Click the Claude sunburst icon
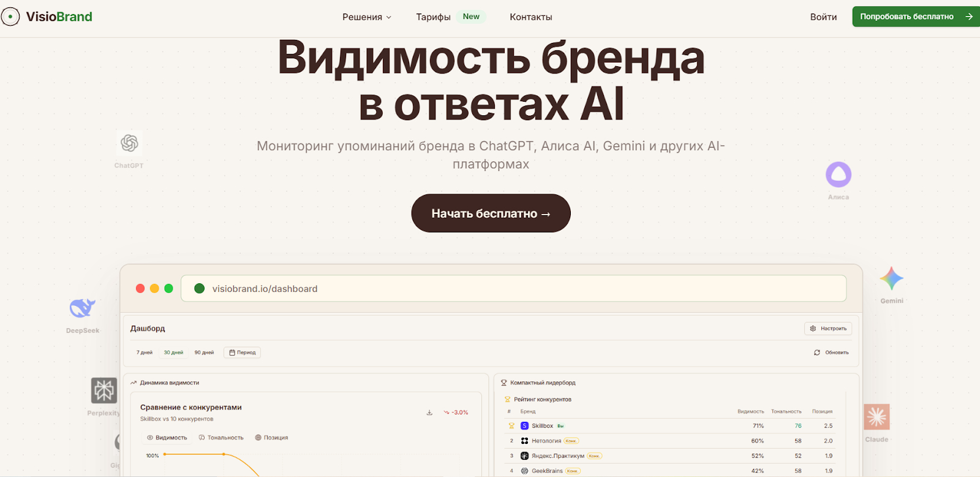The width and height of the screenshot is (980, 477). tap(876, 417)
